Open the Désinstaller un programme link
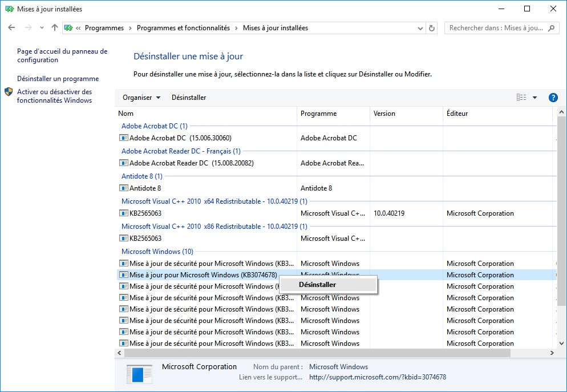Viewport: 567px width, 392px height. pos(58,79)
